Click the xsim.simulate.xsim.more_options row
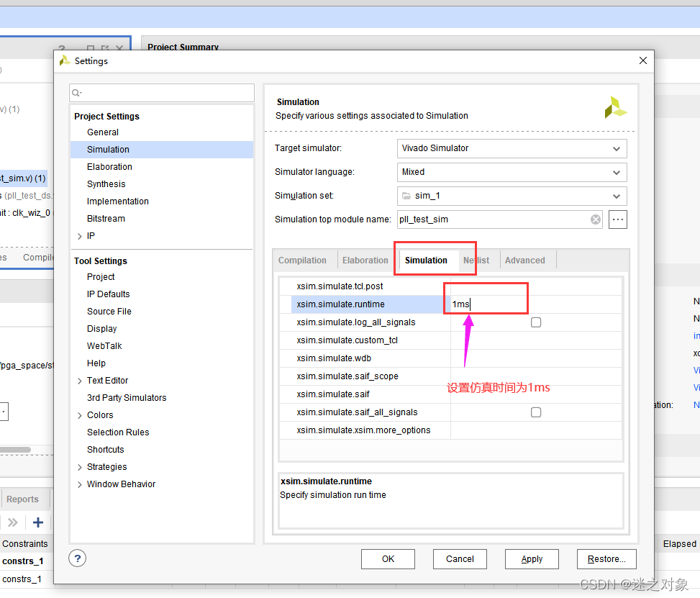The image size is (700, 598). point(451,430)
